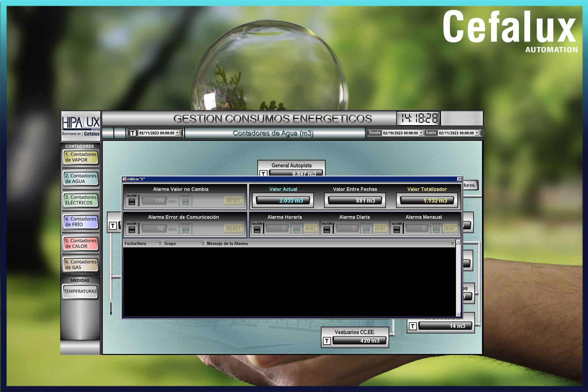588x392 pixels.
Task: Click the 14:18:28 digital clock
Action: pos(418,119)
